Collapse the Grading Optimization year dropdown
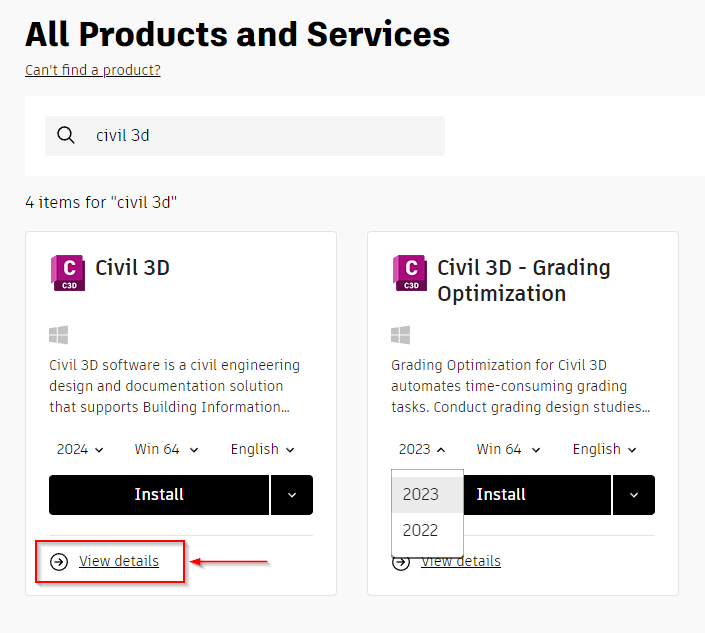705x633 pixels. pyautogui.click(x=422, y=449)
